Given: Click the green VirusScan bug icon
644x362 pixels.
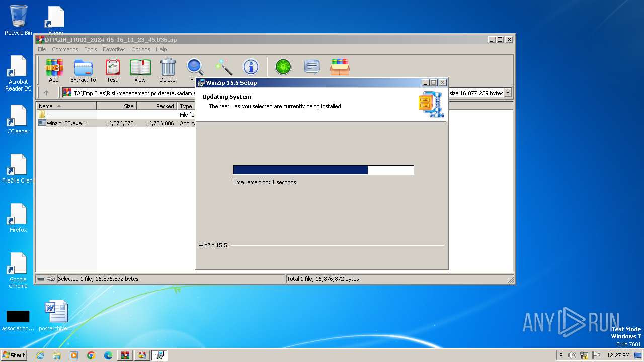Looking at the screenshot, I should (x=283, y=67).
